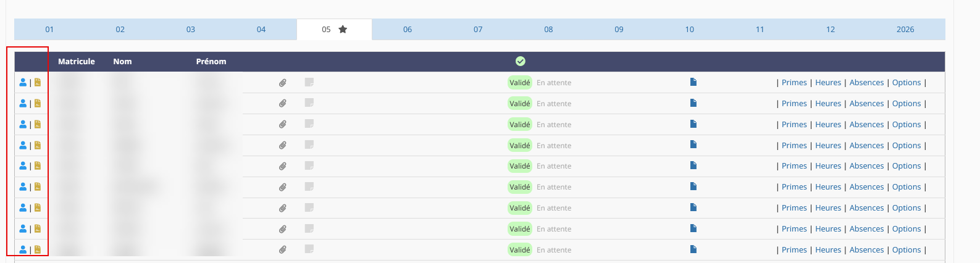Open Primes link in the first row
The height and width of the screenshot is (263, 980).
(x=794, y=83)
